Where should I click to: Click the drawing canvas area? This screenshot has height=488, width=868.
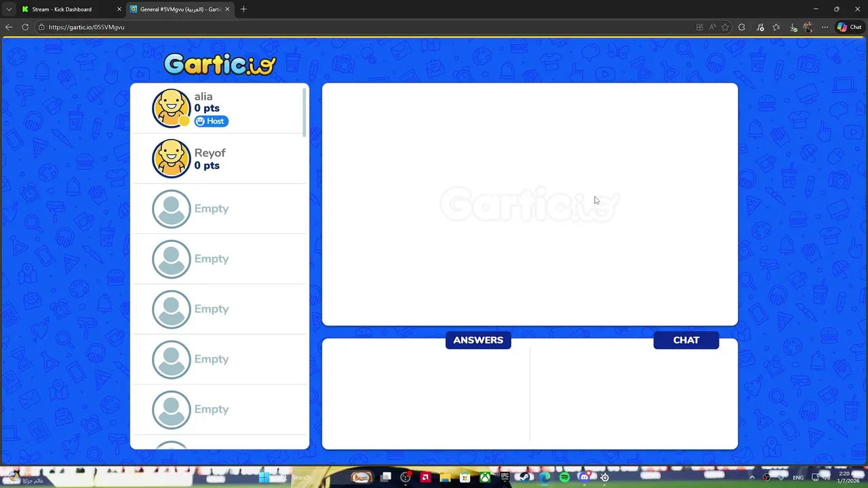(x=530, y=204)
